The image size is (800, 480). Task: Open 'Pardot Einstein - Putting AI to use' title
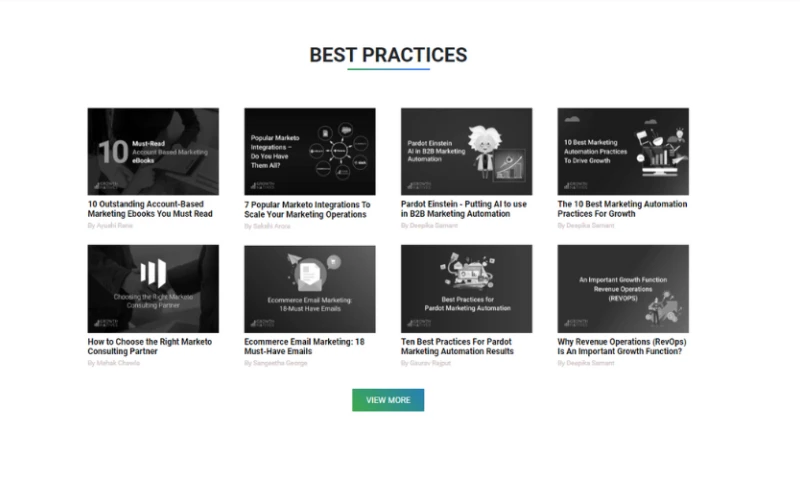[x=462, y=209]
